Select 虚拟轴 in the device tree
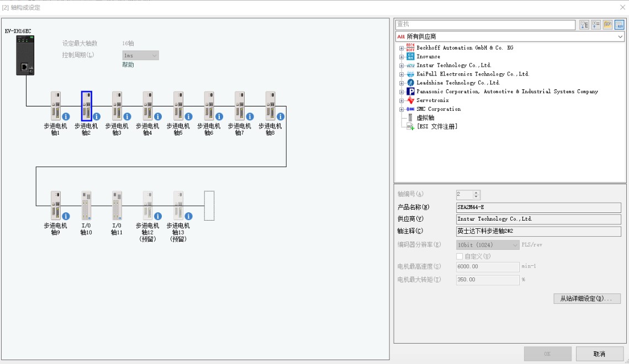The width and height of the screenshot is (629, 364). [425, 118]
